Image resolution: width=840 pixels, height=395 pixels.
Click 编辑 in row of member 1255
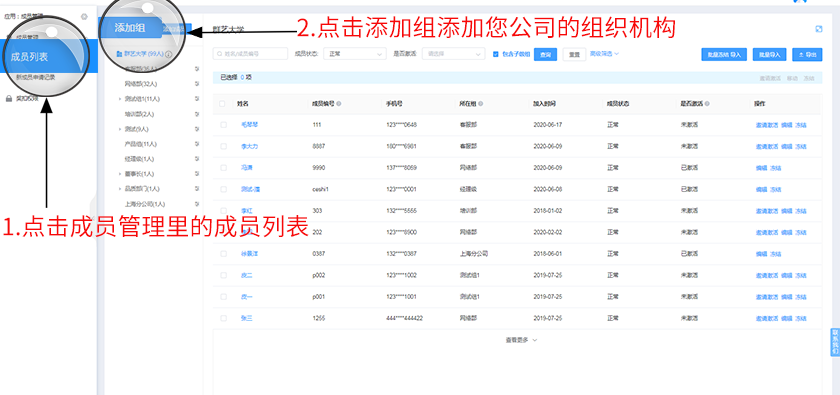tap(786, 318)
